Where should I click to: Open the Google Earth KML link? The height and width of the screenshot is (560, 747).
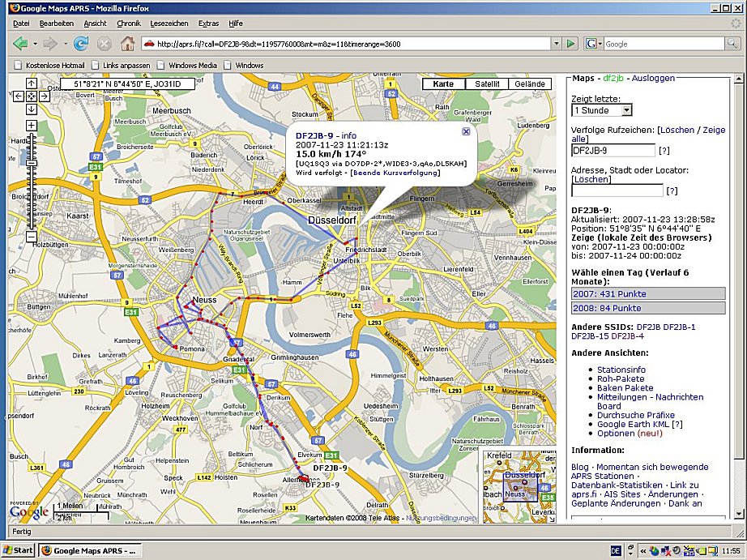click(x=633, y=424)
